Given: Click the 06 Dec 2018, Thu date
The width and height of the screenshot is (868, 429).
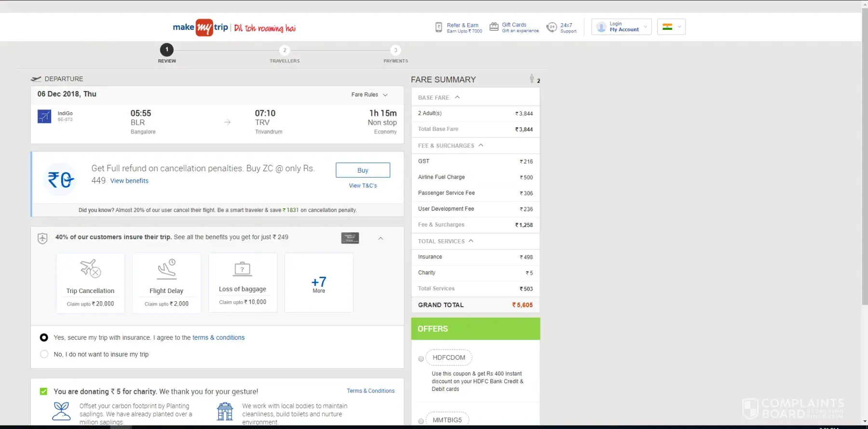Looking at the screenshot, I should coord(67,94).
